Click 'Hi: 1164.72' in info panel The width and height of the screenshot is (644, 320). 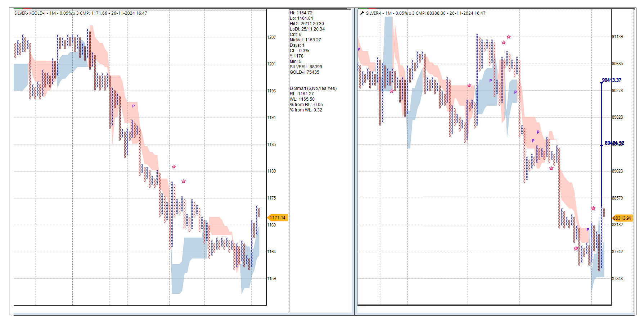pos(301,13)
